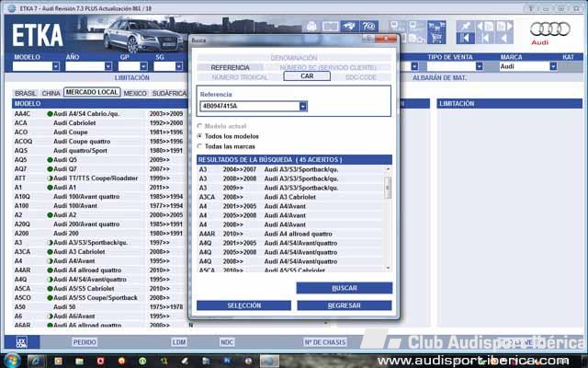Select model row A200 Audi 200
The image size is (588, 368).
[99, 234]
